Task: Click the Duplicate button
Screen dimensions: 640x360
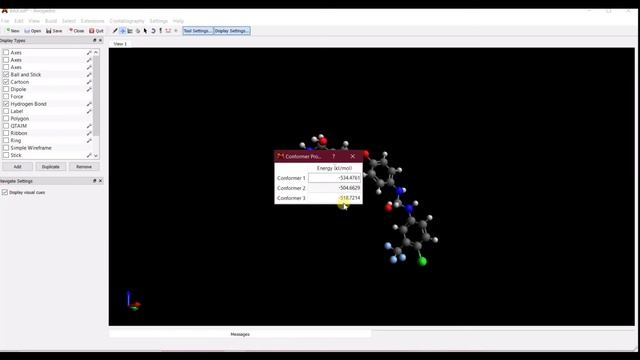Action: 51,167
